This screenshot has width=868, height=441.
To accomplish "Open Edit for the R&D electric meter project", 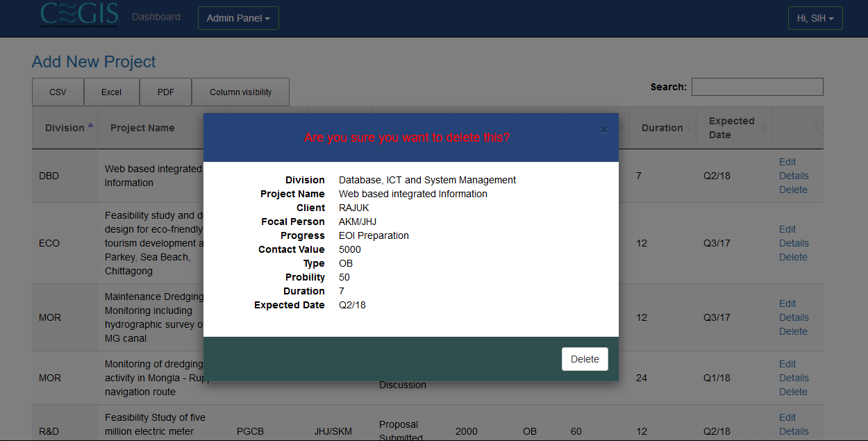I will (x=787, y=417).
